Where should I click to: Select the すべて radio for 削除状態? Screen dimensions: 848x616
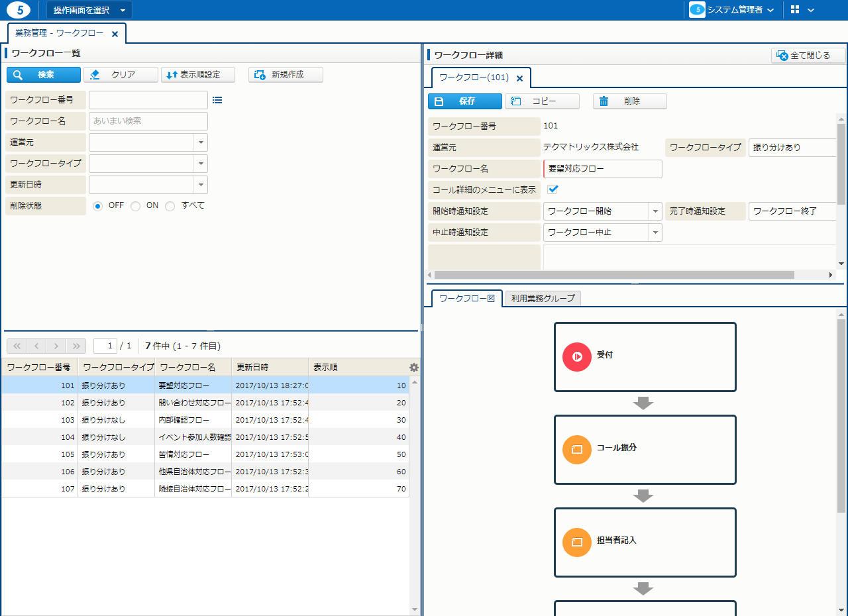(x=170, y=206)
